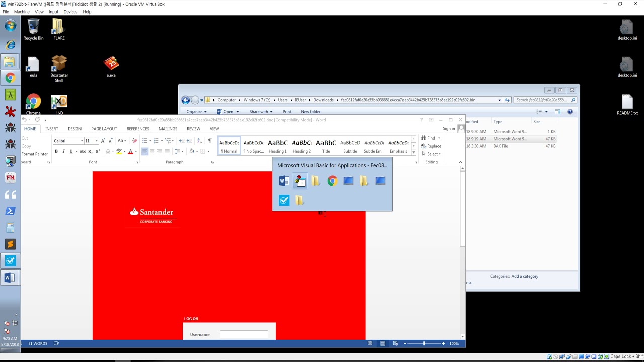Click Format Painter button
Screen dimensions: 644x362
coord(34,154)
